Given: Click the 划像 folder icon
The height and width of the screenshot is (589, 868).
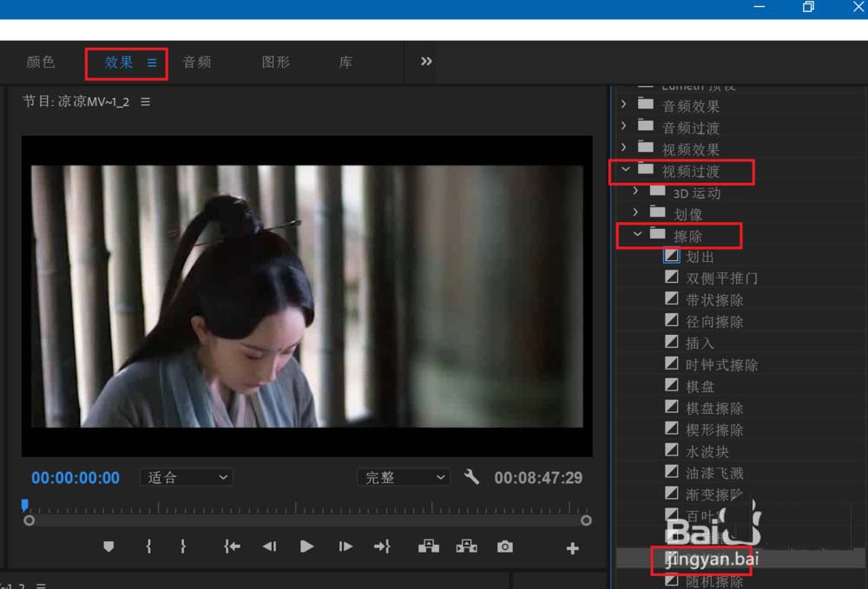Looking at the screenshot, I should click(x=658, y=212).
